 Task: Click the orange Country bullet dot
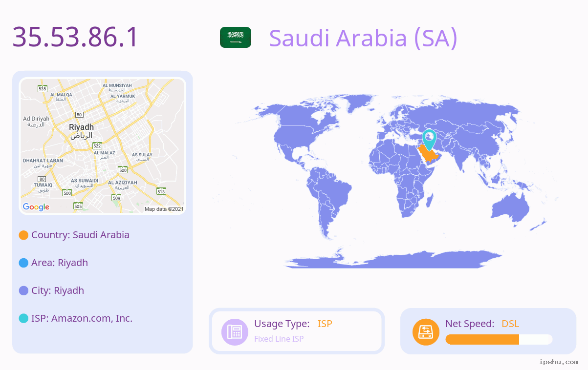click(23, 235)
